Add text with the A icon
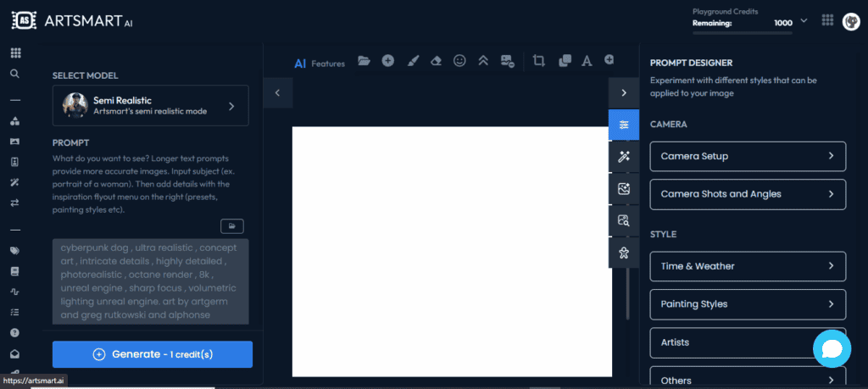The height and width of the screenshot is (389, 868). click(587, 61)
